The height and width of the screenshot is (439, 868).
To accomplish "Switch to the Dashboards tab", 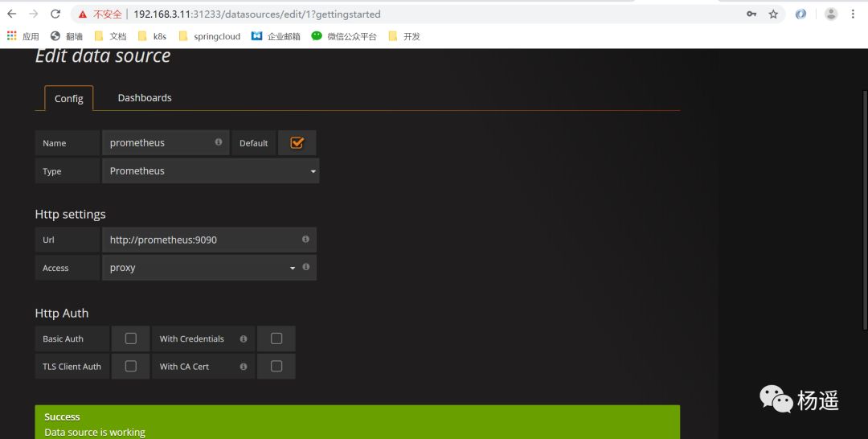I will pos(145,97).
